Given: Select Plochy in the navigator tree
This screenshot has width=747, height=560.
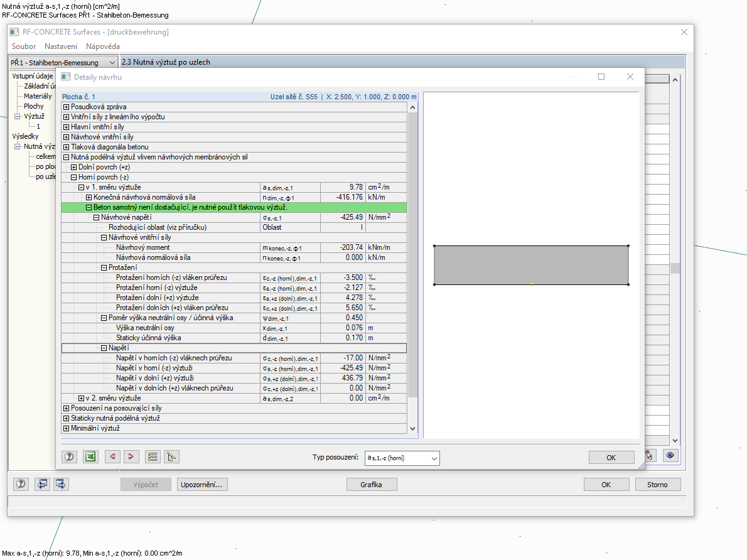Looking at the screenshot, I should pyautogui.click(x=34, y=106).
